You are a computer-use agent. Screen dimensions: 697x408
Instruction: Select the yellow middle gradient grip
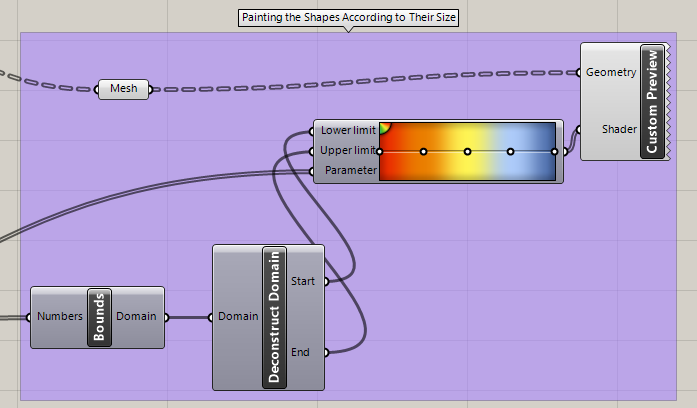467,152
